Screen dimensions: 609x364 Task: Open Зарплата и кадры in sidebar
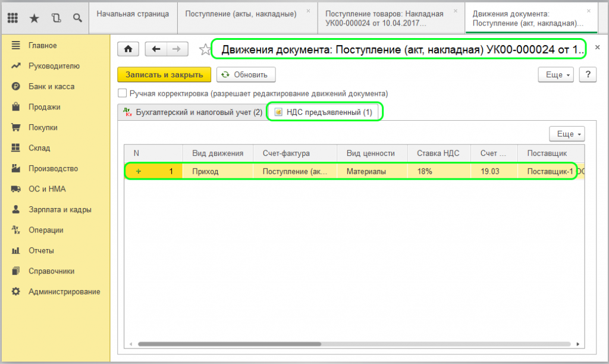[59, 209]
